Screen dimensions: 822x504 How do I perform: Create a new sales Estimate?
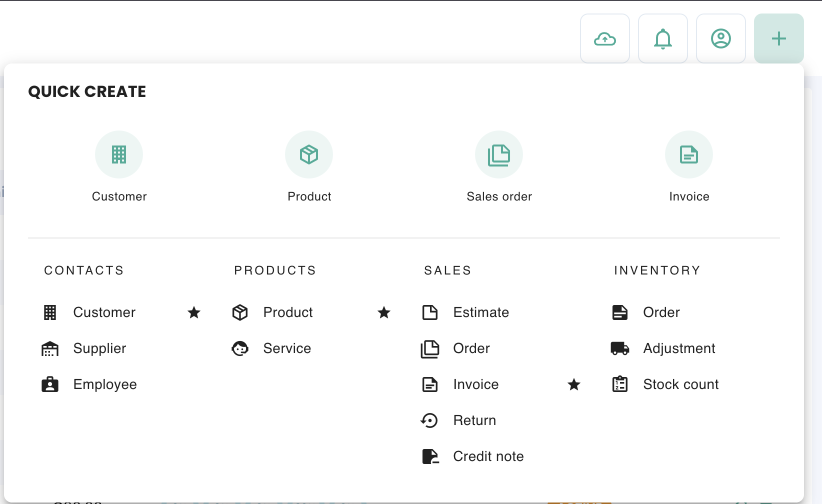(480, 312)
